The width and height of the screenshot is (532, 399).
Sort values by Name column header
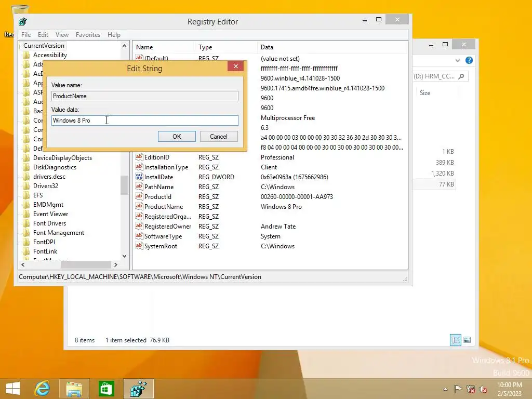[163, 47]
